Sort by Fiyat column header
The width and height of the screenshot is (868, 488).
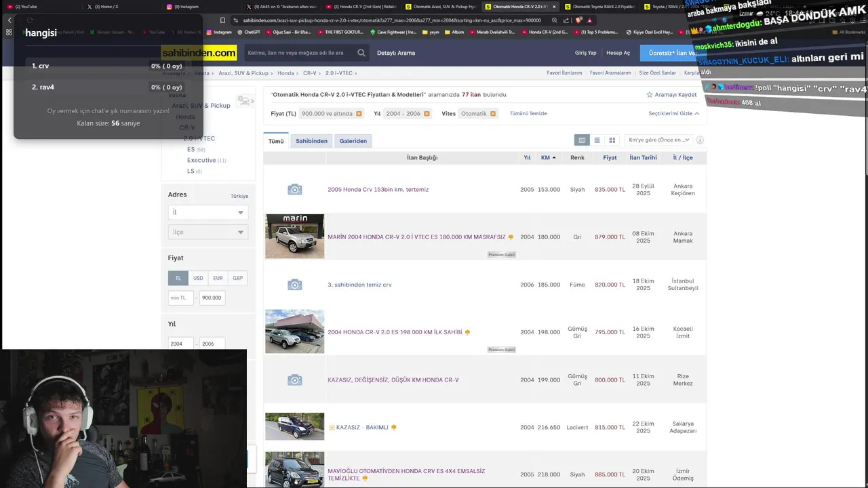[x=610, y=158]
